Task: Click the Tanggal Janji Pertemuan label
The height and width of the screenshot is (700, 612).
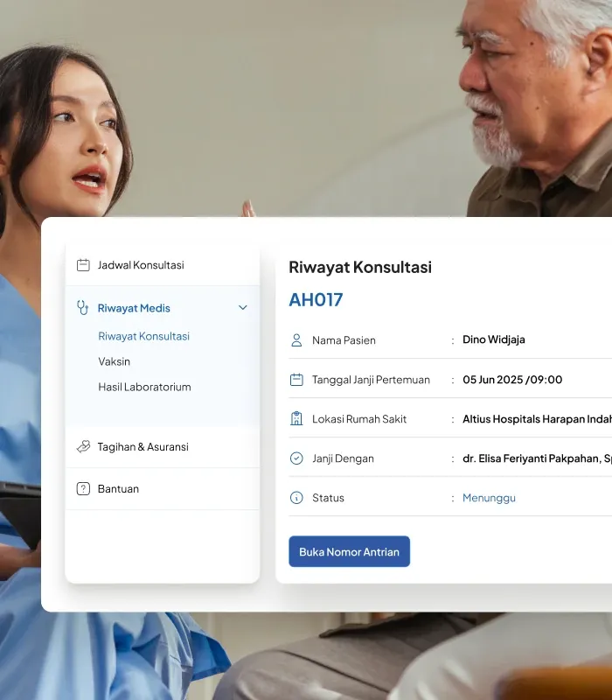Action: click(371, 380)
